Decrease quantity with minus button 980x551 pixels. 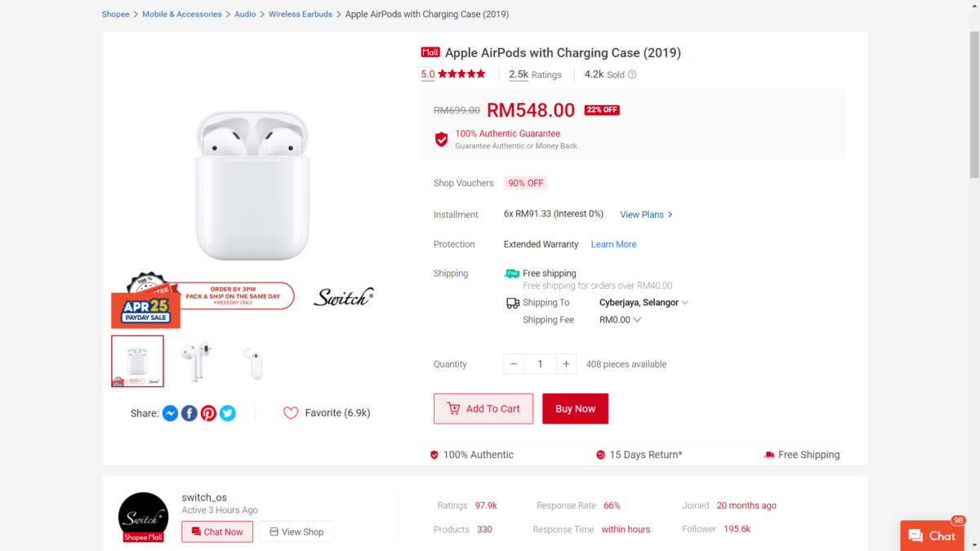[x=514, y=364]
